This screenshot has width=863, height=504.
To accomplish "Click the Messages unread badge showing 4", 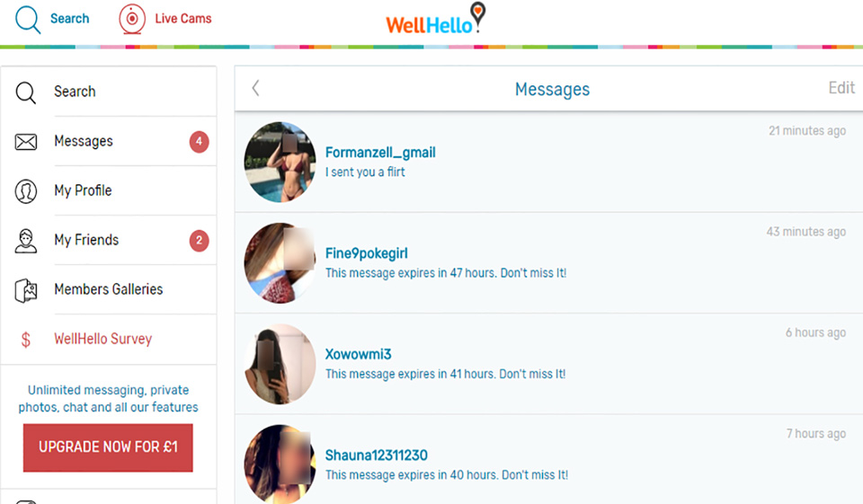I will coord(200,142).
